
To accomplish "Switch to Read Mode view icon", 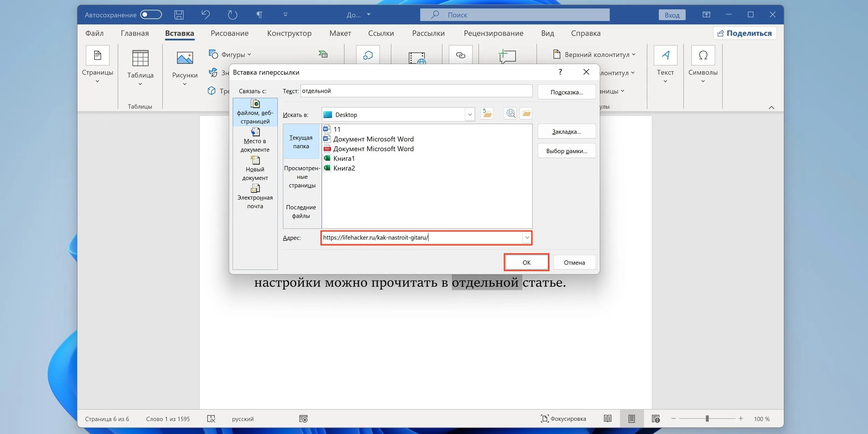I will (608, 419).
